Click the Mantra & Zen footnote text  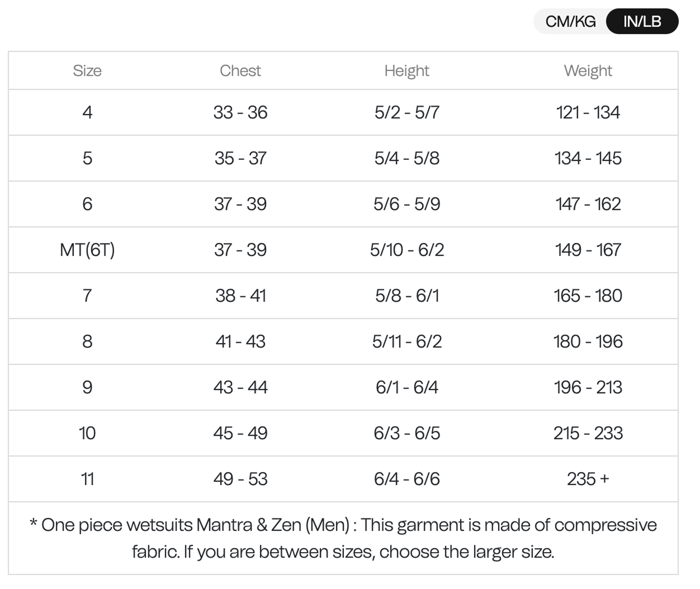343,538
